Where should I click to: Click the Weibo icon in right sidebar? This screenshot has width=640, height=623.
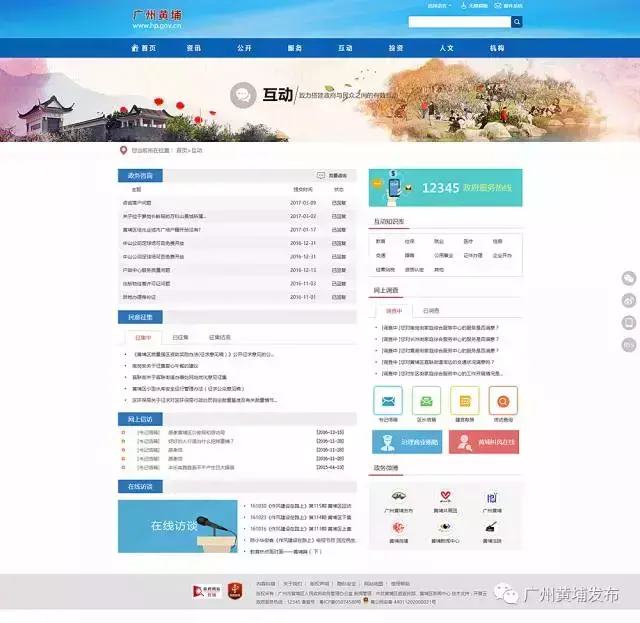tap(629, 300)
